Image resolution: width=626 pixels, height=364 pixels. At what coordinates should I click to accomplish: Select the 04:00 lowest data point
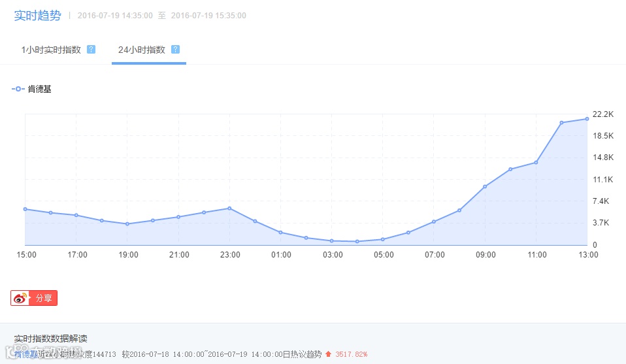point(357,242)
